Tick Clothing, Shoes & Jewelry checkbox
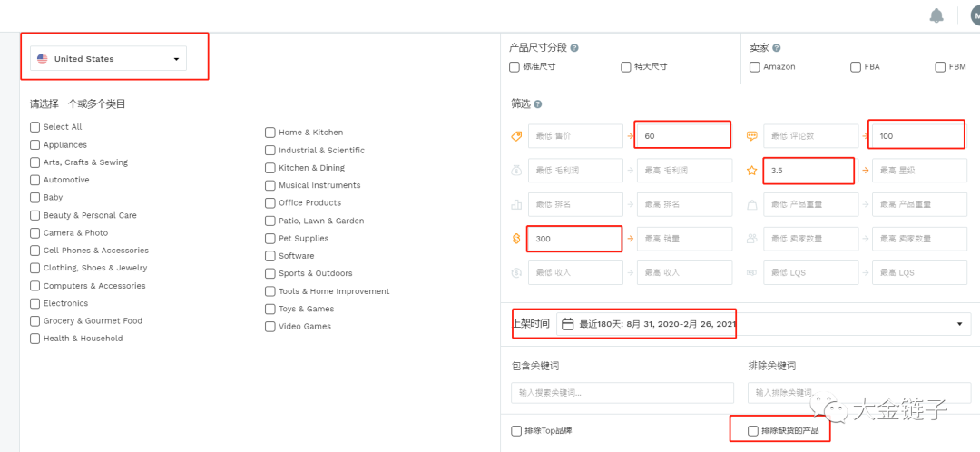Screen dimensions: 980x452 (35, 268)
